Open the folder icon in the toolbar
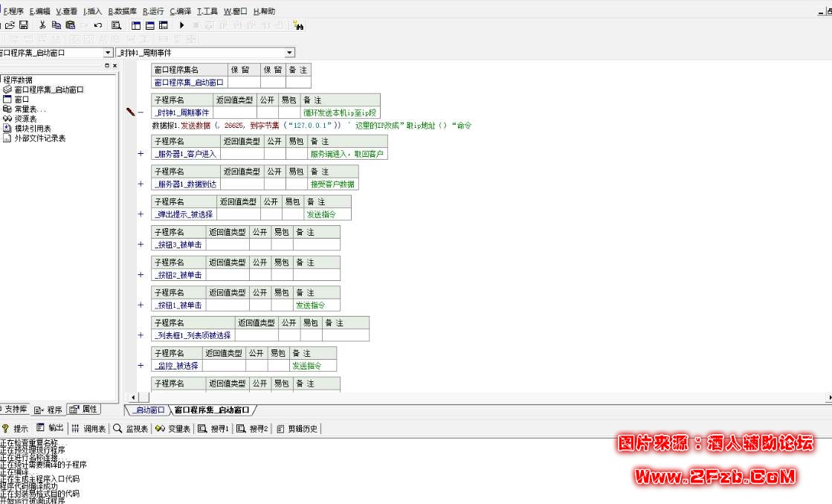 coord(10,25)
